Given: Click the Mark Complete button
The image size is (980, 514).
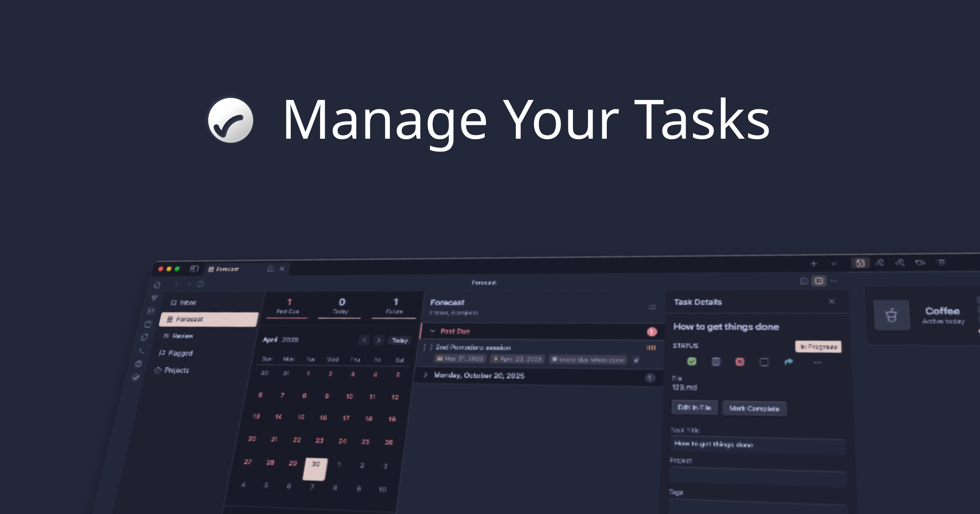Looking at the screenshot, I should [754, 408].
